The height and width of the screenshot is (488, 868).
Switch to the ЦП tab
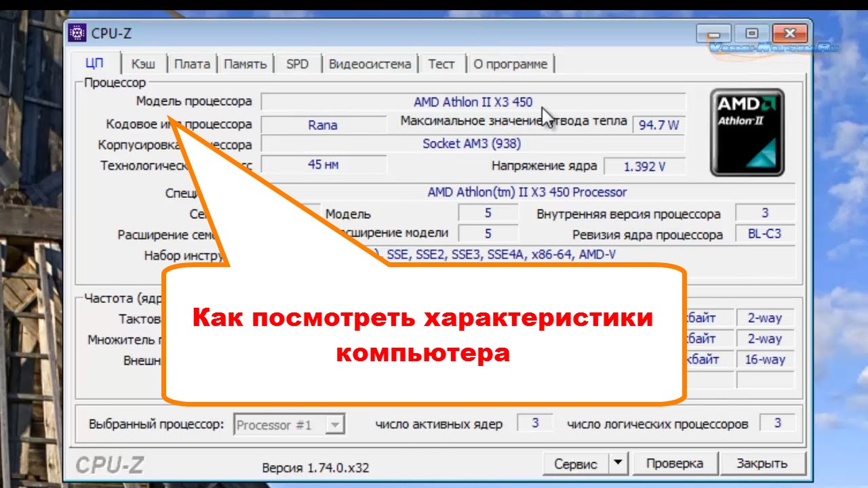pos(94,64)
